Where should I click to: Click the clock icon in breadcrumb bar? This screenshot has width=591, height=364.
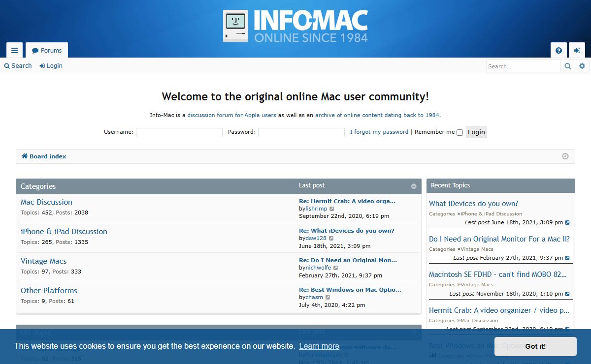tap(565, 156)
